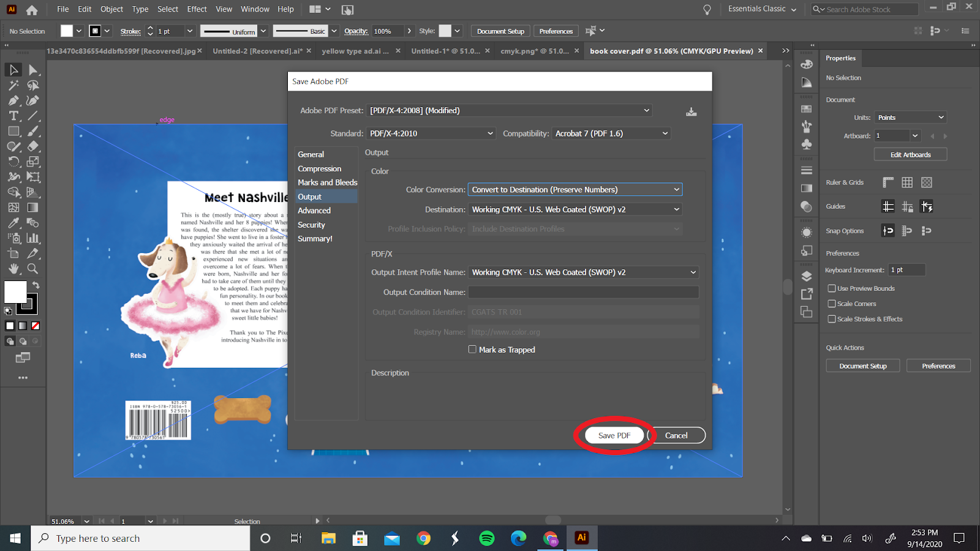Select the Rotate tool
Image resolution: width=980 pixels, height=551 pixels.
[13, 162]
